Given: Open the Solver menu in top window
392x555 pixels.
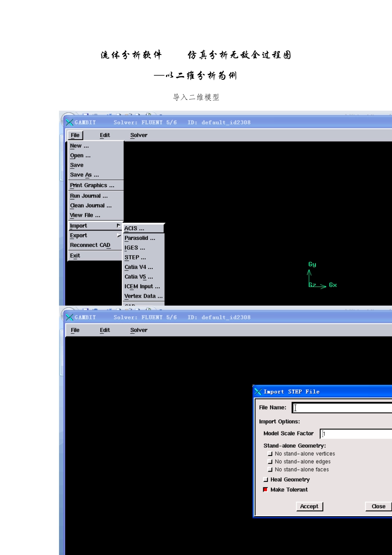Looking at the screenshot, I should 139,135.
